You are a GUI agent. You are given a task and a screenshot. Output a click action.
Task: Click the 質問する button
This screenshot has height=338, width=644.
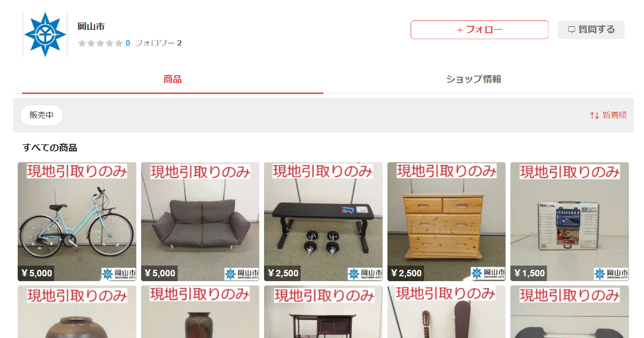click(x=591, y=30)
